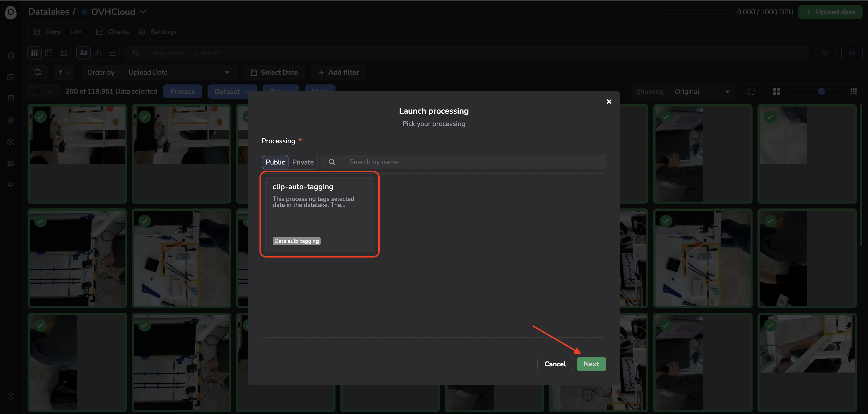This screenshot has width=868, height=414.
Task: Click the search magnifier icon in the query bar
Action: 136,53
